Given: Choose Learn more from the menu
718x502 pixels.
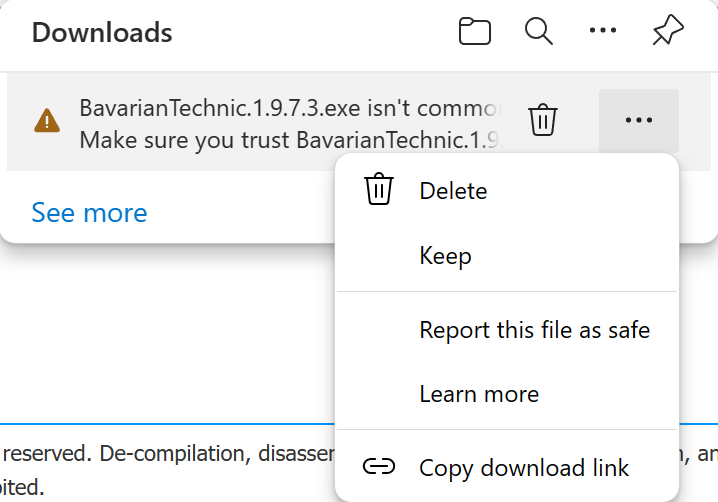Looking at the screenshot, I should tap(479, 394).
